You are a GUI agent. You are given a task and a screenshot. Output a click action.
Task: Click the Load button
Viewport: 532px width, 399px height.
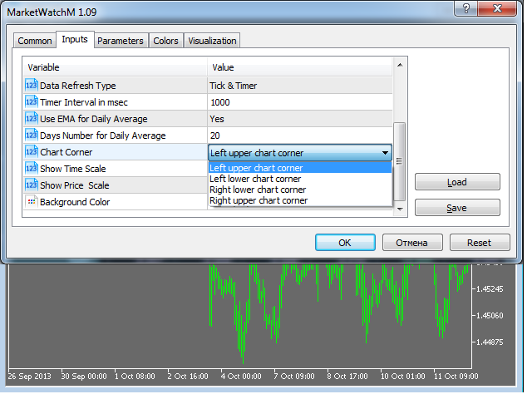pos(457,182)
